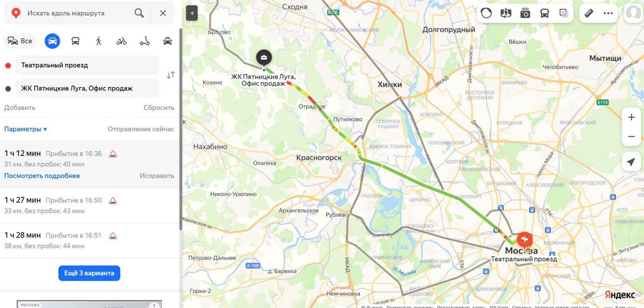
Task: Select the walking route mode
Action: pos(99,41)
